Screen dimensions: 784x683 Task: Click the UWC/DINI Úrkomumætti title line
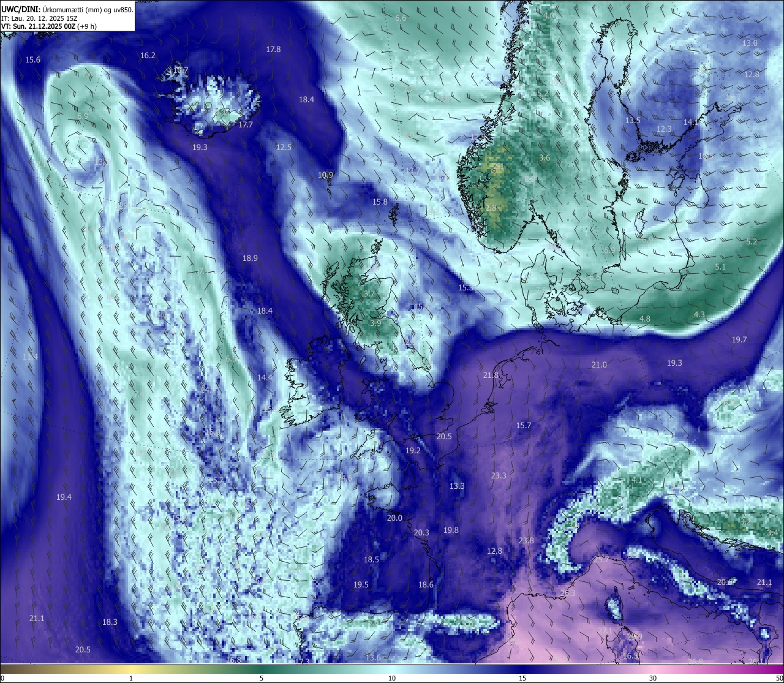[x=67, y=10]
